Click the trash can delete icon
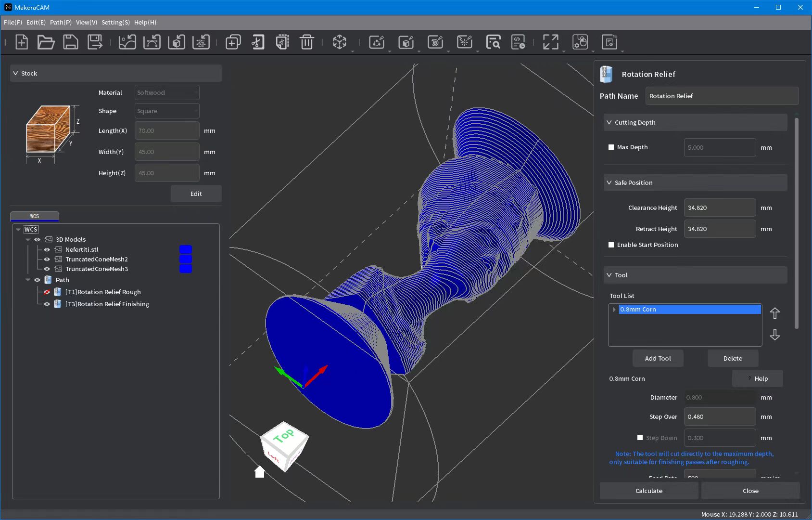The height and width of the screenshot is (520, 812). click(x=306, y=42)
